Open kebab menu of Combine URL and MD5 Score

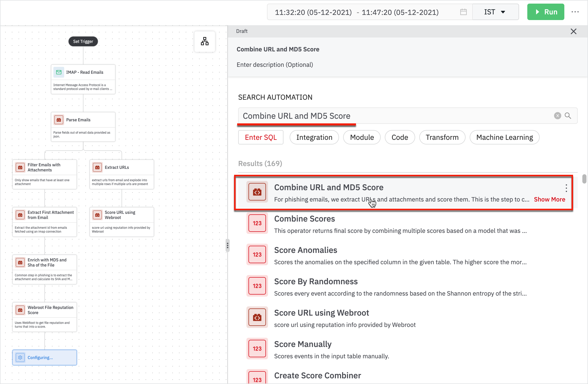(566, 188)
